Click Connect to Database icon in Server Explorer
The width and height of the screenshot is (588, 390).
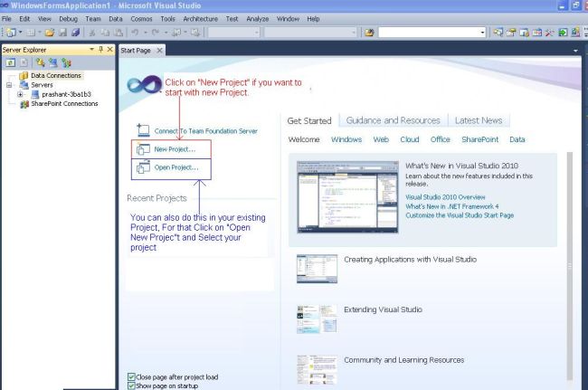(x=40, y=62)
